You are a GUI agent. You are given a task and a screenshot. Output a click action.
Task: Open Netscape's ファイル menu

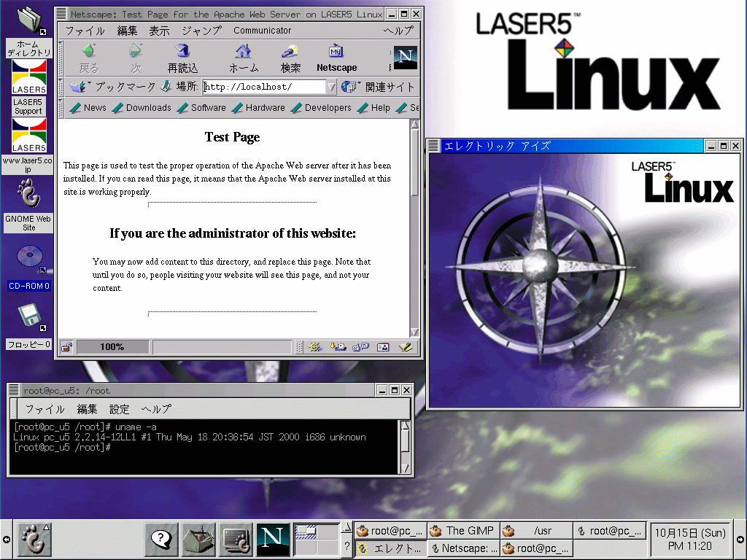85,31
